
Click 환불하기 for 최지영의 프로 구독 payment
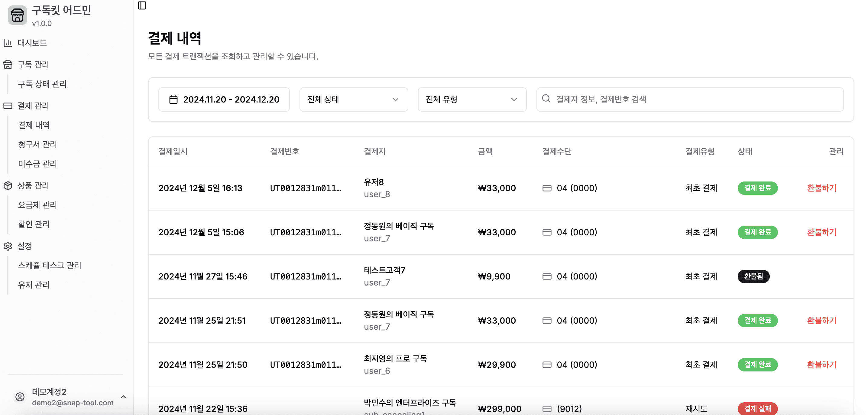pyautogui.click(x=821, y=365)
